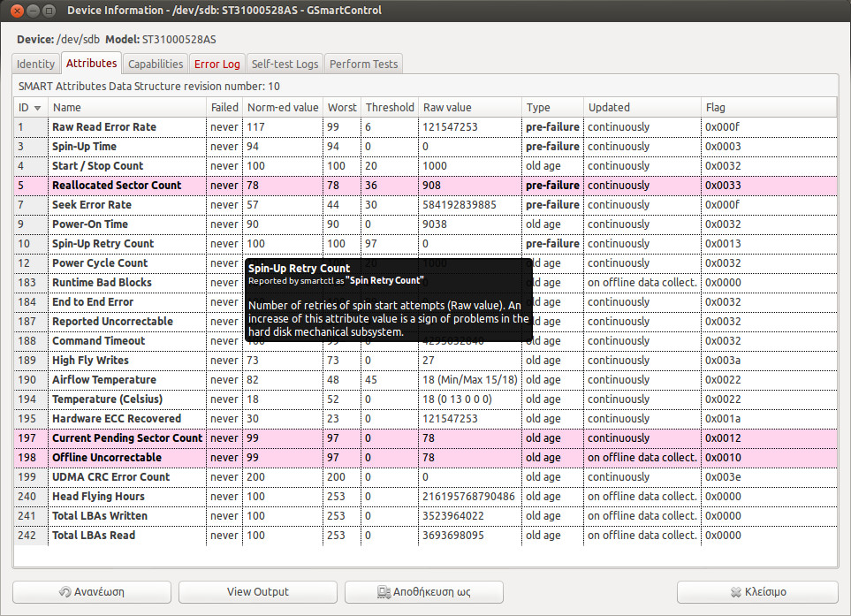Select the Power-On Time row

426,224
